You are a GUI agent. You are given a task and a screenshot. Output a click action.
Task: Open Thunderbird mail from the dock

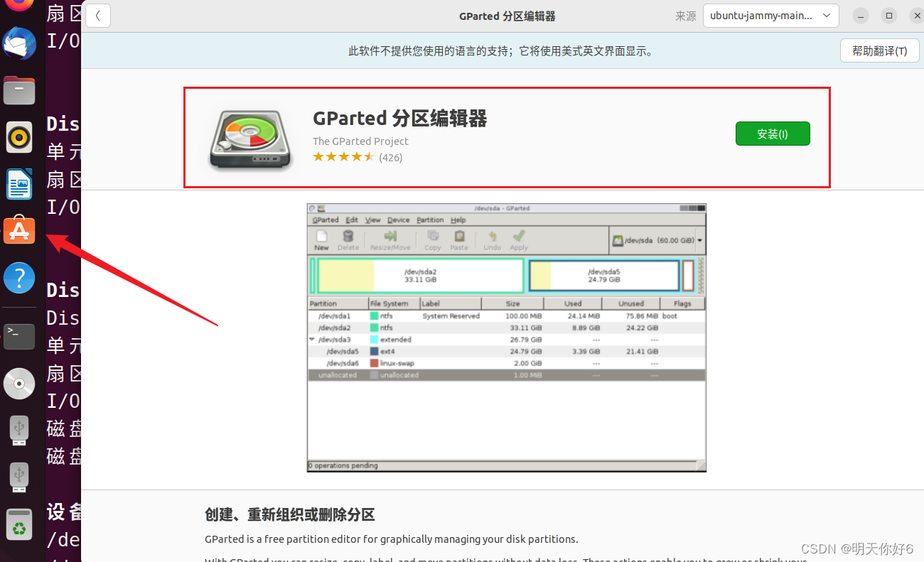[19, 44]
